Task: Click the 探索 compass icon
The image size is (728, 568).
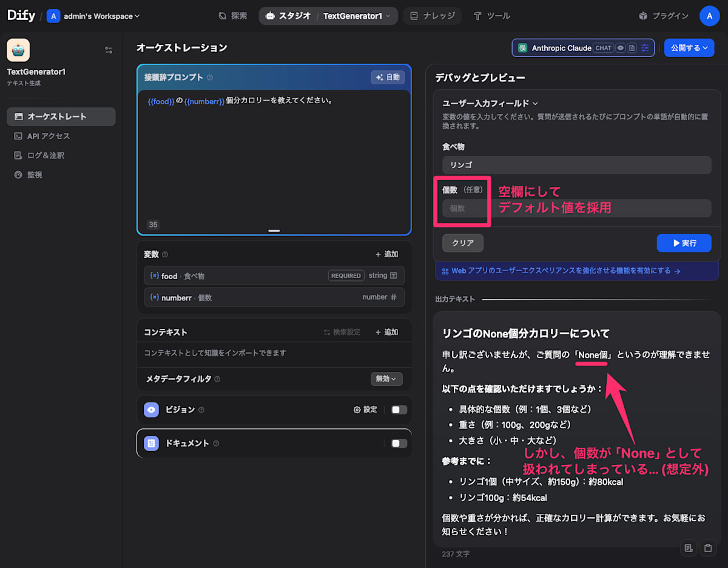Action: click(x=223, y=16)
